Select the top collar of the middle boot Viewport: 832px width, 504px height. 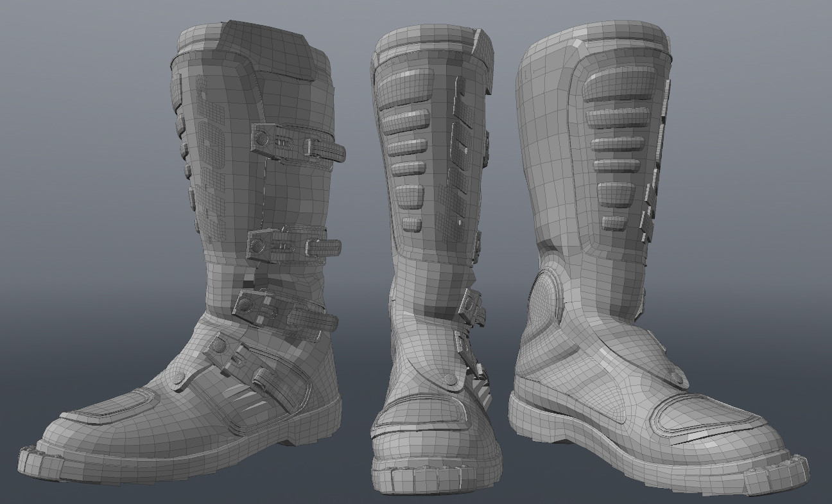(x=437, y=39)
